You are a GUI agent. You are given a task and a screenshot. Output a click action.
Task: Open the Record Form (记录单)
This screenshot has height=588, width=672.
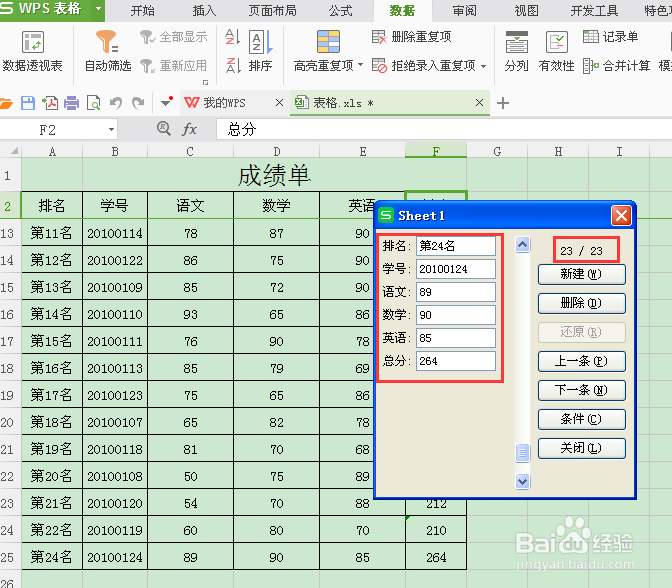click(611, 37)
